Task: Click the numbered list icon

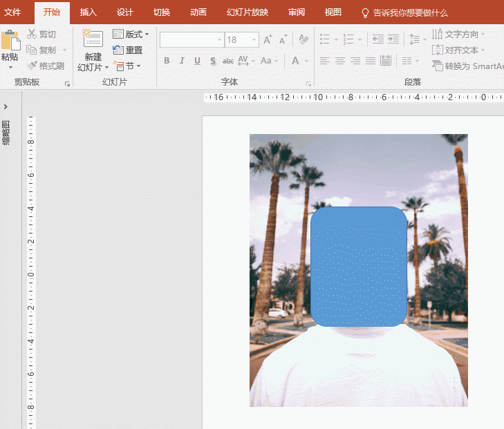Action: (x=348, y=39)
